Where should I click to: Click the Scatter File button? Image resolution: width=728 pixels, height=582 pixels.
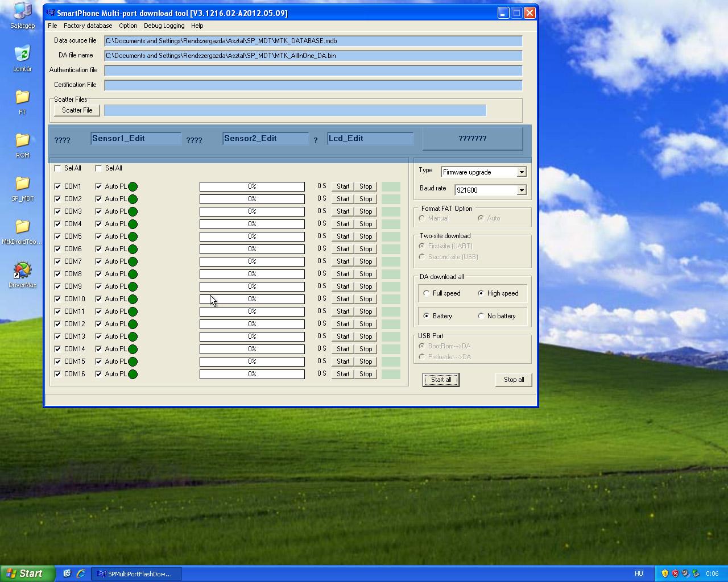77,110
